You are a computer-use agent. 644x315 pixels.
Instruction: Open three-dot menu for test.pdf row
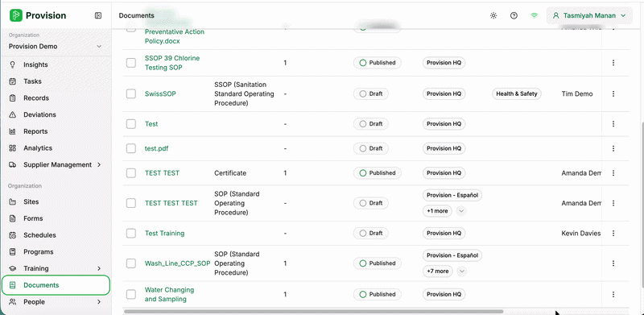click(613, 148)
